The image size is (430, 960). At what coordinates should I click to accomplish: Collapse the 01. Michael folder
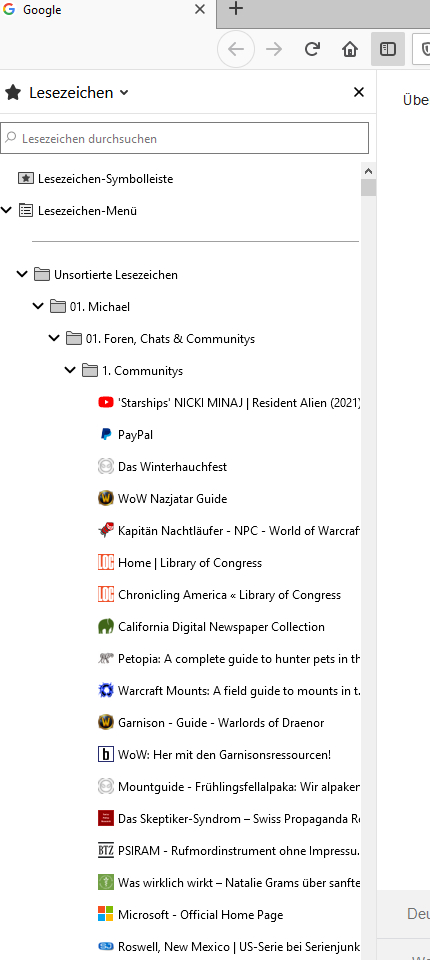[x=38, y=306]
